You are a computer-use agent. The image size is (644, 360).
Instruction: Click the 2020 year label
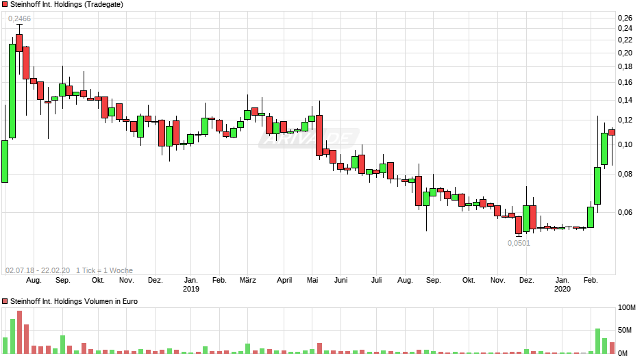(x=562, y=289)
